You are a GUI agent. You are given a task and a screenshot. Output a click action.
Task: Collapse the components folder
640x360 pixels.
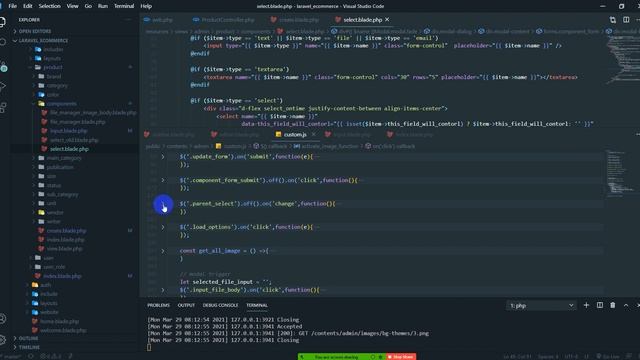pyautogui.click(x=61, y=104)
